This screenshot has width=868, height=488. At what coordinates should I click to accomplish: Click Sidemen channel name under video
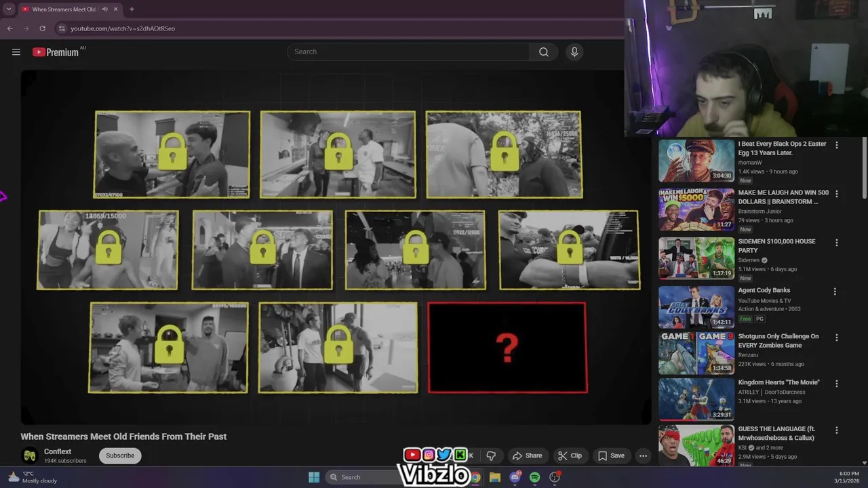coord(749,260)
